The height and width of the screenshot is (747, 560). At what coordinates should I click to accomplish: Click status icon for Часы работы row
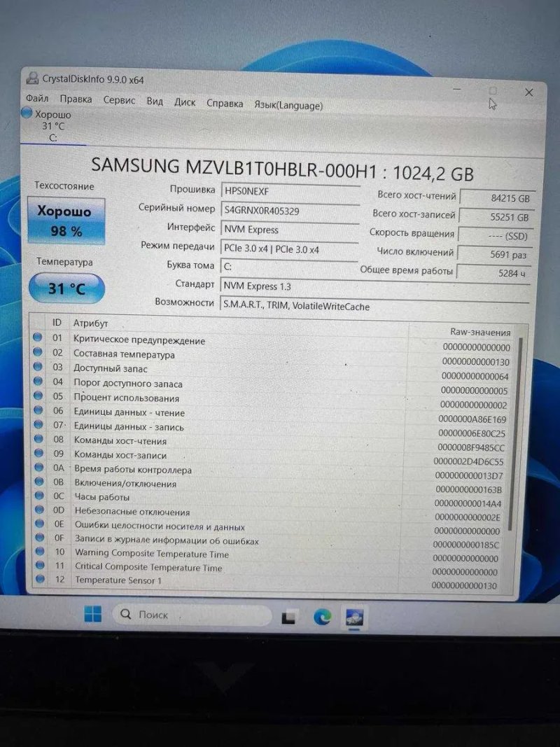click(x=39, y=496)
